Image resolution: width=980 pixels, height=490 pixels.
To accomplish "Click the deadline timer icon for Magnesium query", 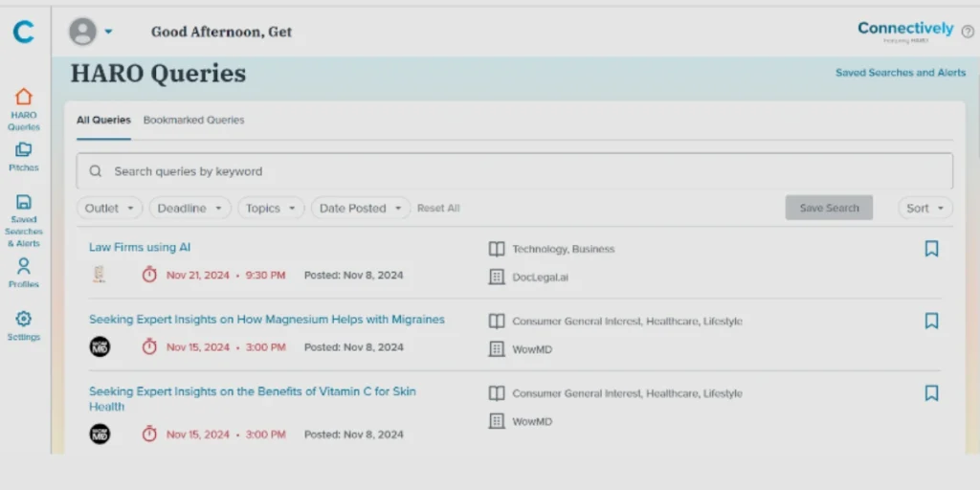I will [149, 346].
